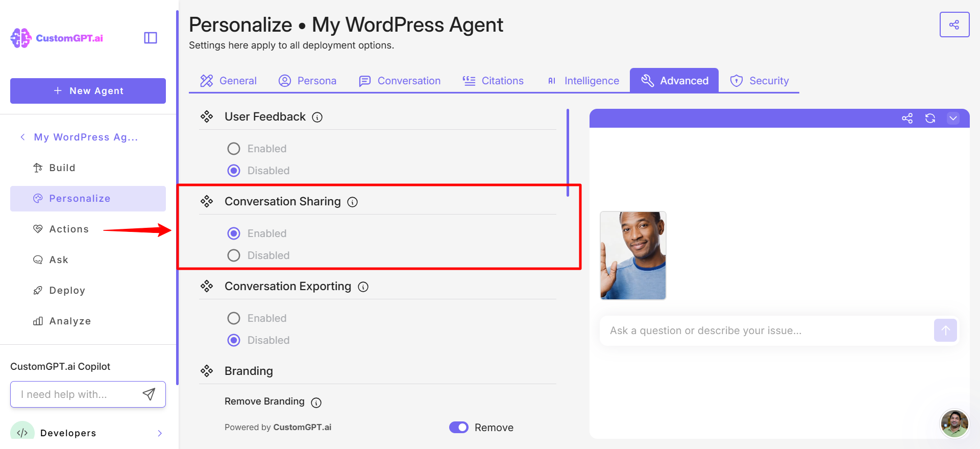Open the Intelligence tab

(x=583, y=81)
